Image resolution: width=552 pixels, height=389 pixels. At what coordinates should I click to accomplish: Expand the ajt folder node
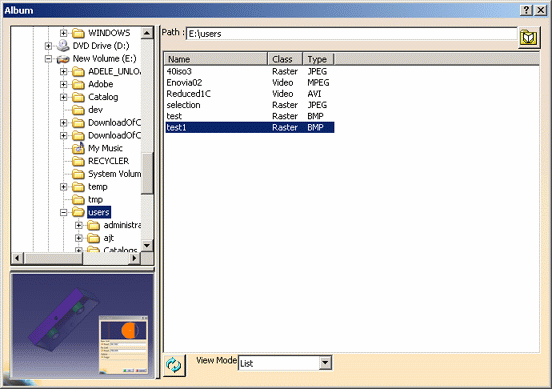click(x=79, y=238)
